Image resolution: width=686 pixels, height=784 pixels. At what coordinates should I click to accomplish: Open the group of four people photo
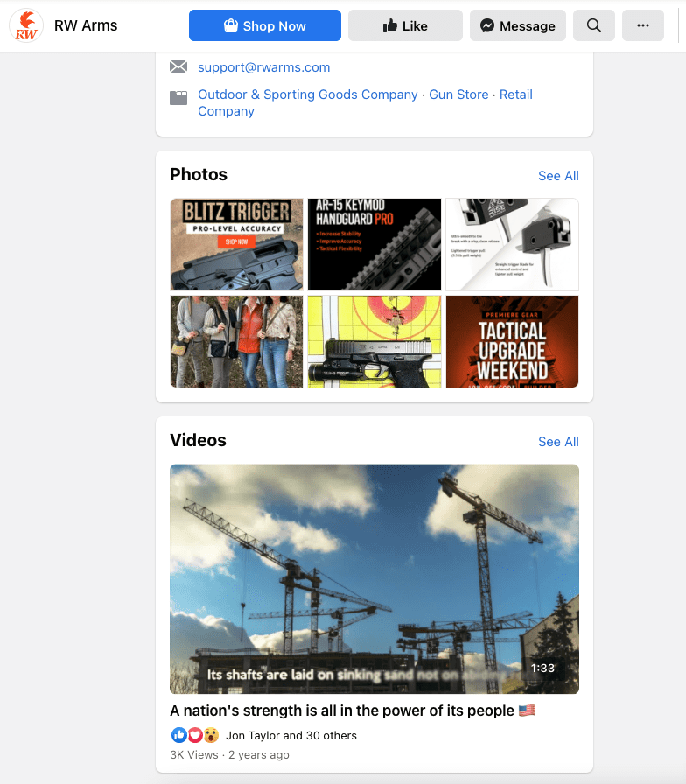pyautogui.click(x=236, y=341)
